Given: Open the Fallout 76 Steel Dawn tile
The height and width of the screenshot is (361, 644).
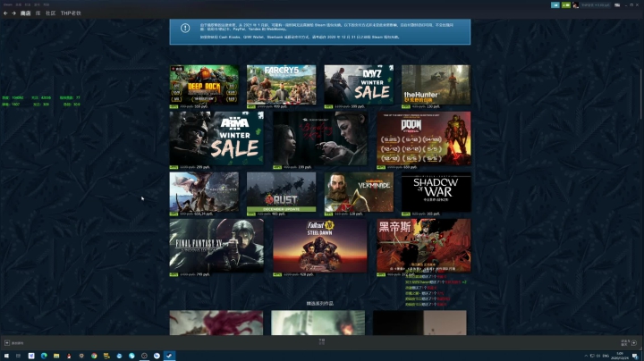Looking at the screenshot, I should (x=320, y=246).
